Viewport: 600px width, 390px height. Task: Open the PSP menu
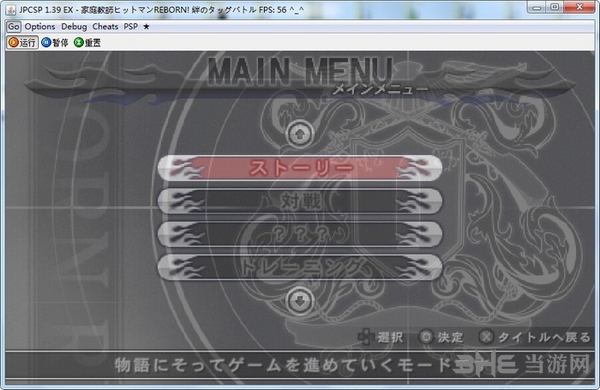[x=130, y=26]
